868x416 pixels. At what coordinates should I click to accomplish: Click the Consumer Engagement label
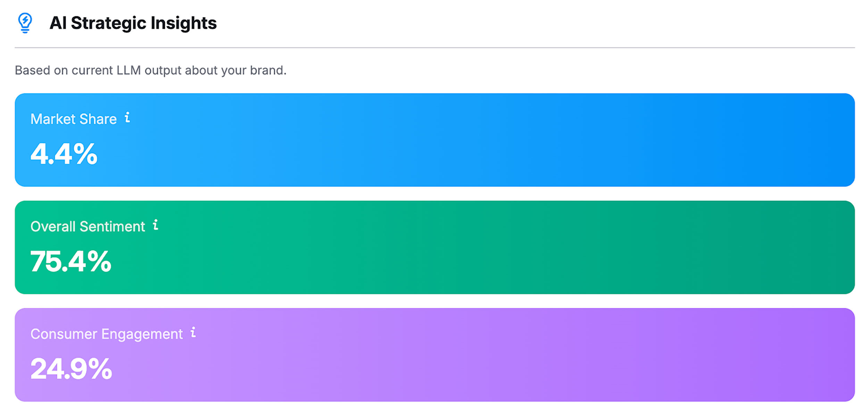(x=106, y=334)
